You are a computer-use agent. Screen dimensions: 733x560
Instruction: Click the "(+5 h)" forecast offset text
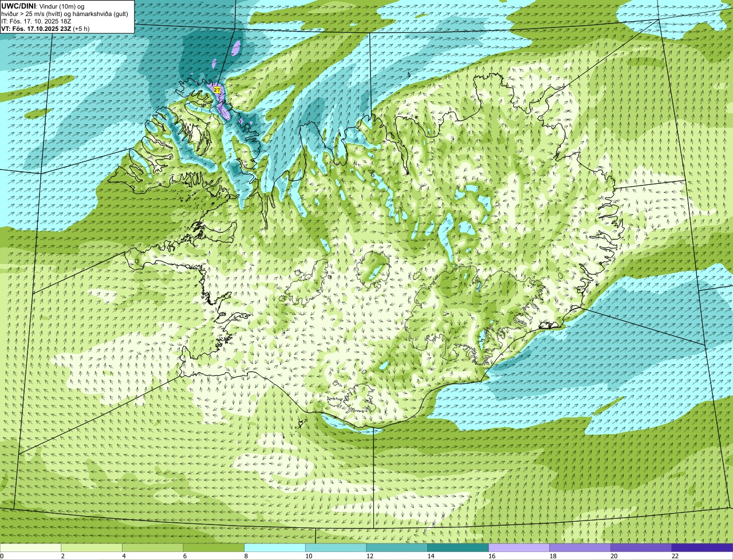click(x=81, y=29)
